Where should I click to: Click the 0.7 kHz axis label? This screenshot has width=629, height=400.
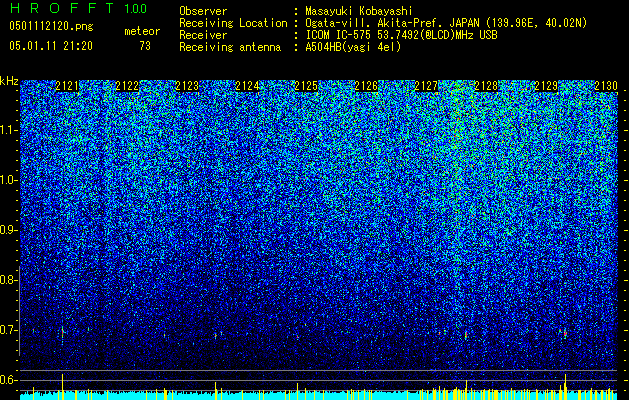pos(9,330)
